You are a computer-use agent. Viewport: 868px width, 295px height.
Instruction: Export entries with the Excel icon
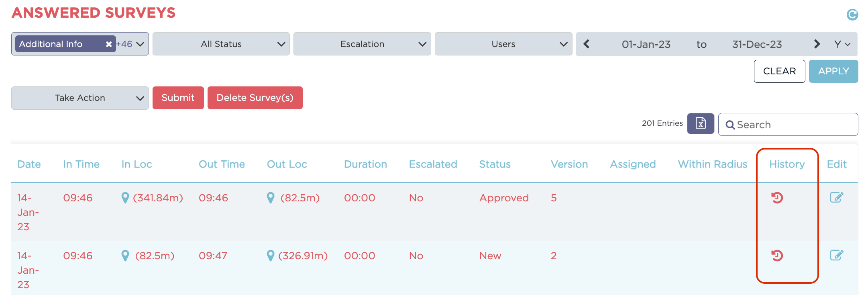coord(700,123)
